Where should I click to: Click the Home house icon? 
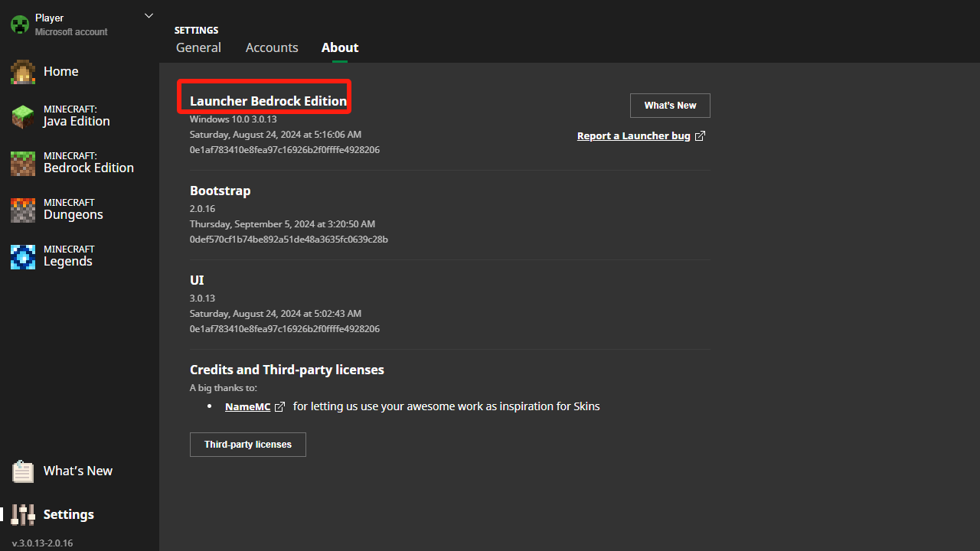[x=23, y=72]
